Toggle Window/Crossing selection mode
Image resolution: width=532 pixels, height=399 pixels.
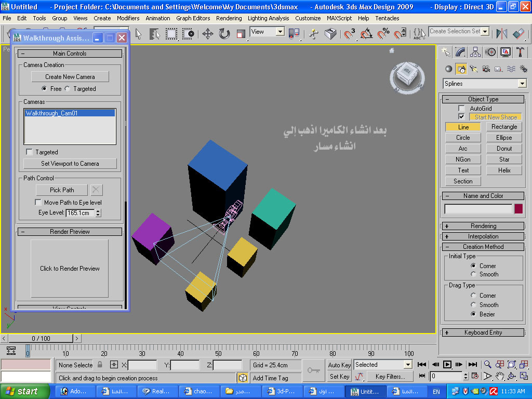tap(188, 34)
